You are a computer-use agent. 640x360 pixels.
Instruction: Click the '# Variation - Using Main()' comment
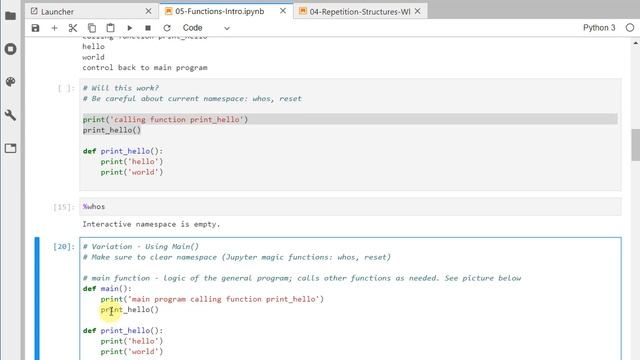(x=140, y=247)
